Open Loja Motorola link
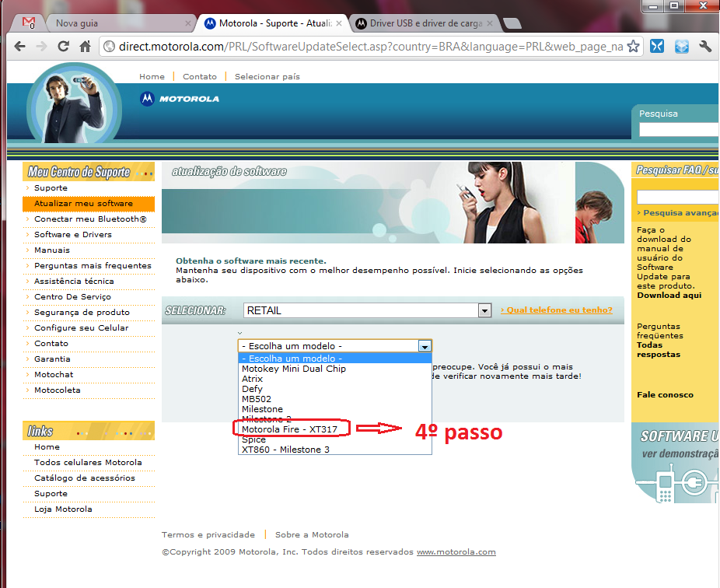The image size is (720, 588). click(x=63, y=509)
